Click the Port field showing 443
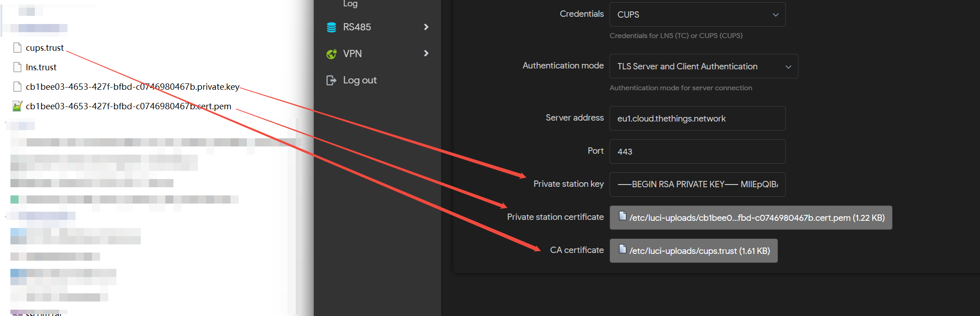Viewport: 980px width, 316px height. pos(697,151)
